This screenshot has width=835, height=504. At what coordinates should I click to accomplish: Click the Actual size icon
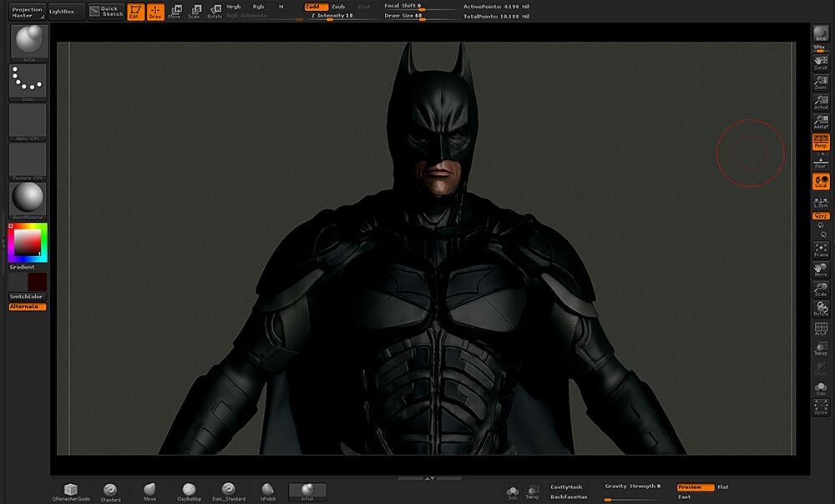click(821, 102)
